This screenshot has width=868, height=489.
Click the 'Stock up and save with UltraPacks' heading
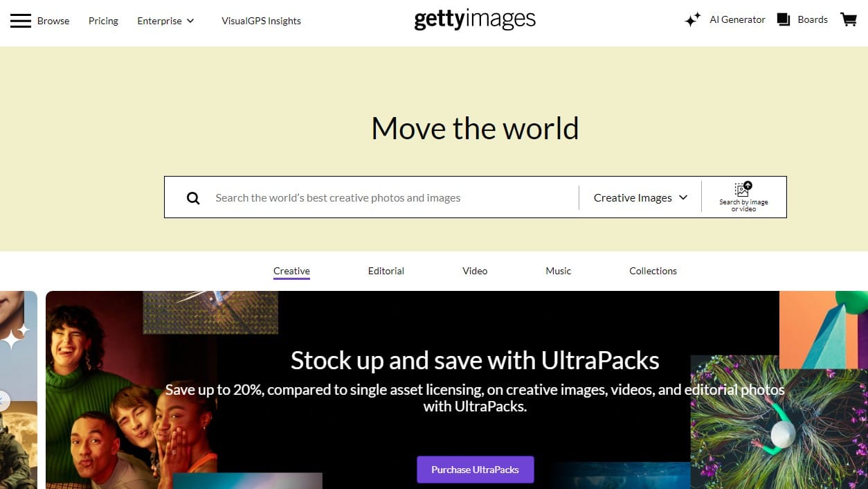click(475, 360)
